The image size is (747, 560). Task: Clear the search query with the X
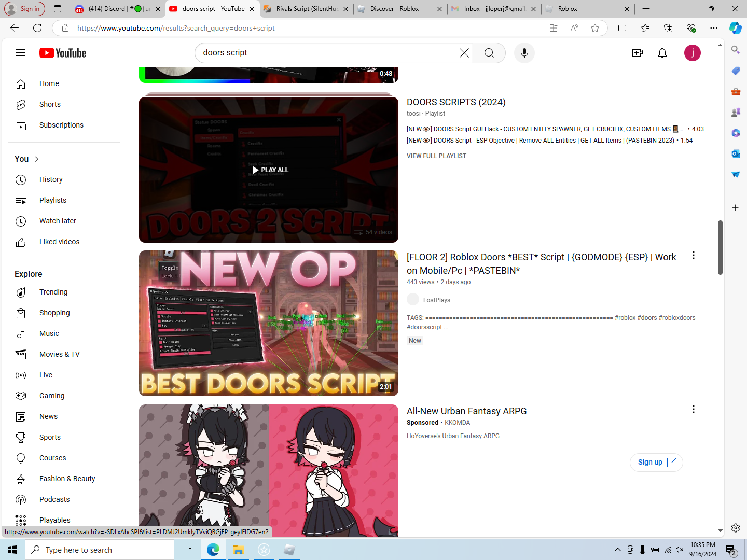coord(464,53)
